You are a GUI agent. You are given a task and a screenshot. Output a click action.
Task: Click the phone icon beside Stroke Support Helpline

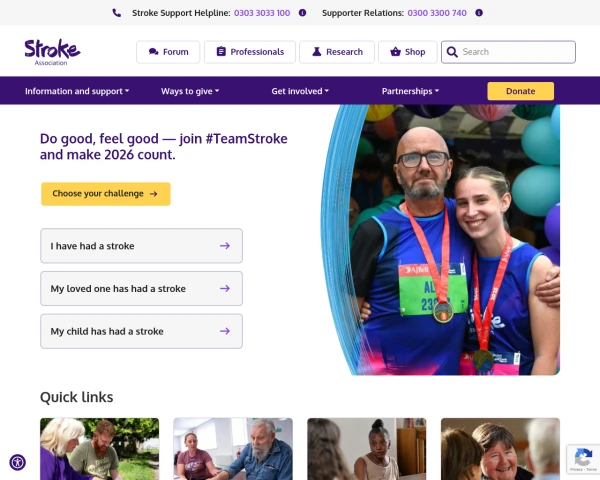pos(117,13)
